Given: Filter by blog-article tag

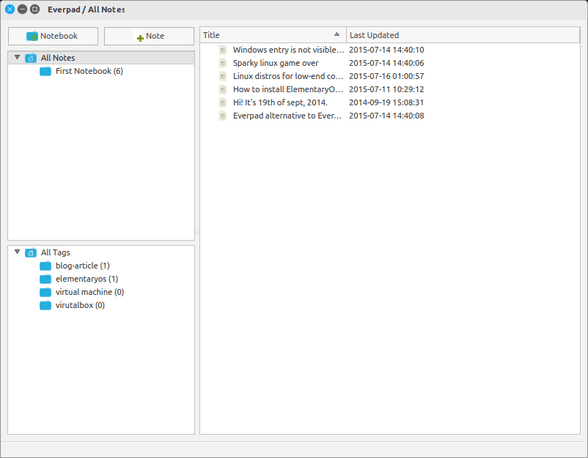Looking at the screenshot, I should point(82,266).
